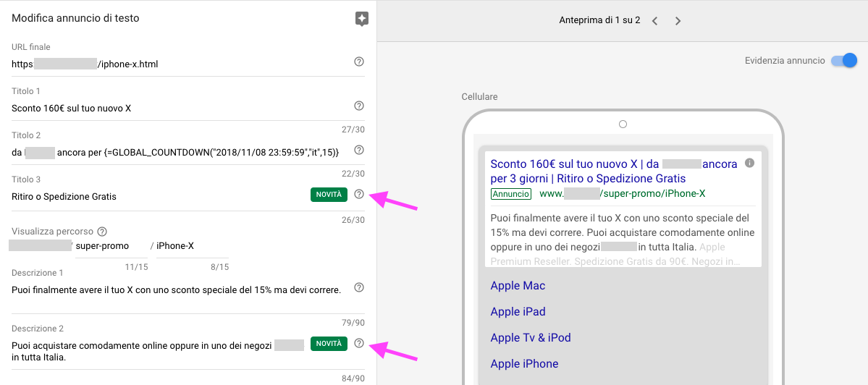Image resolution: width=868 pixels, height=385 pixels.
Task: Click the sparkle suggestions icon beside the heading
Action: coord(362,19)
